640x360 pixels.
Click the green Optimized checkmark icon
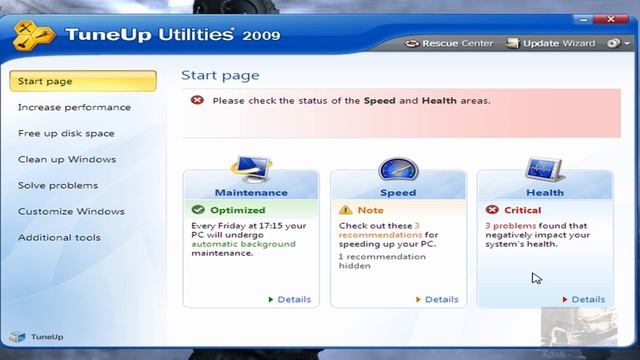198,210
